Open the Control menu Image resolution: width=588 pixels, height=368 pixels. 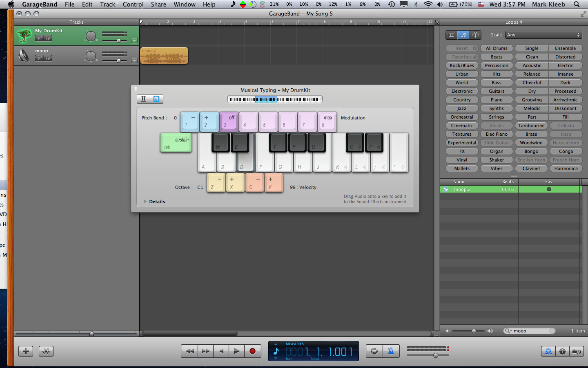[x=133, y=4]
